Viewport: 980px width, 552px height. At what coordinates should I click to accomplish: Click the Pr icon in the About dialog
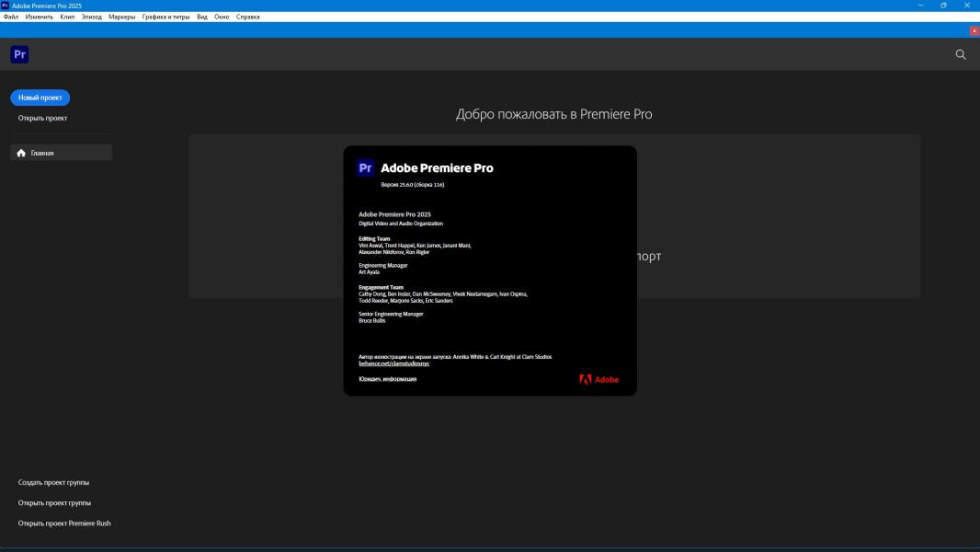point(365,167)
